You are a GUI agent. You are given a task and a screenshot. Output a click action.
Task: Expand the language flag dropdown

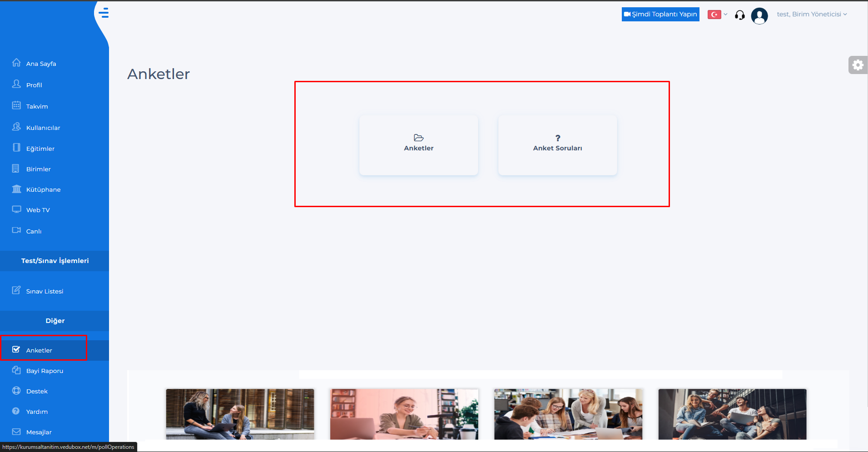718,15
